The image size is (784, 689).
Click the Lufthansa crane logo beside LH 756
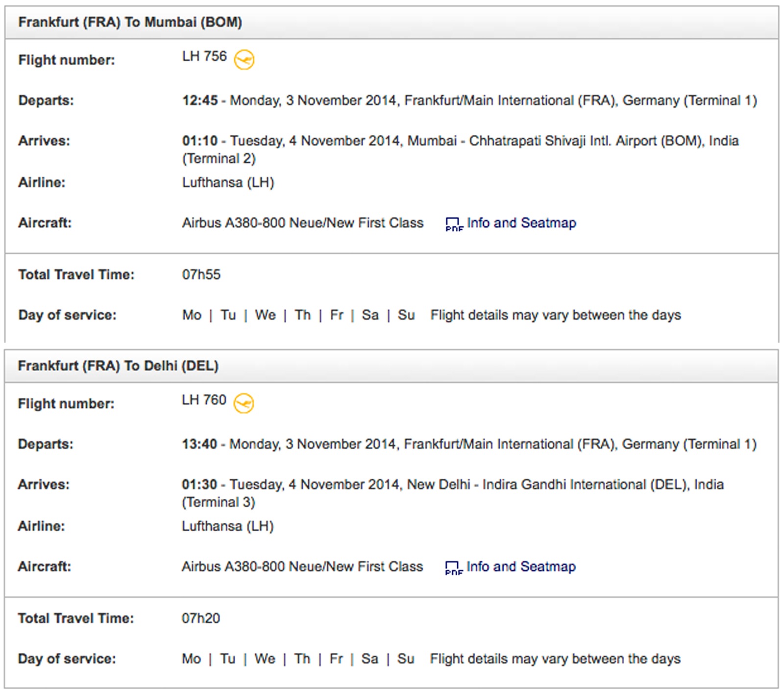click(244, 60)
